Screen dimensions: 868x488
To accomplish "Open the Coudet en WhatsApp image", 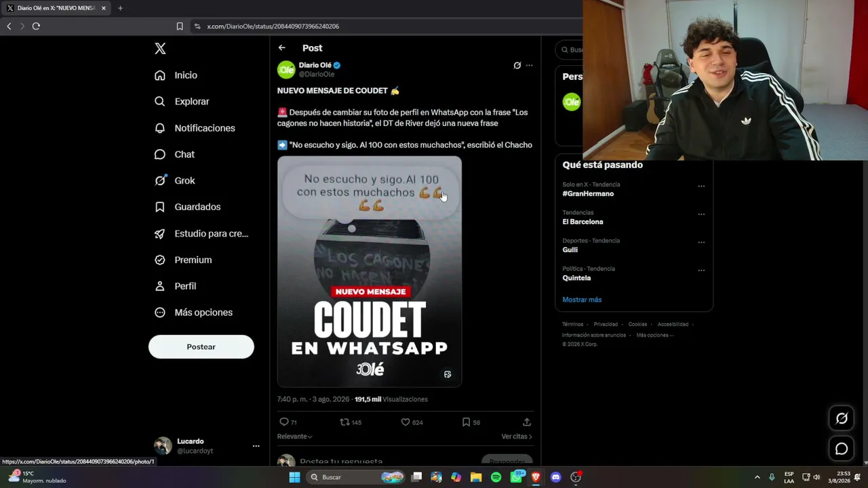I will point(370,272).
